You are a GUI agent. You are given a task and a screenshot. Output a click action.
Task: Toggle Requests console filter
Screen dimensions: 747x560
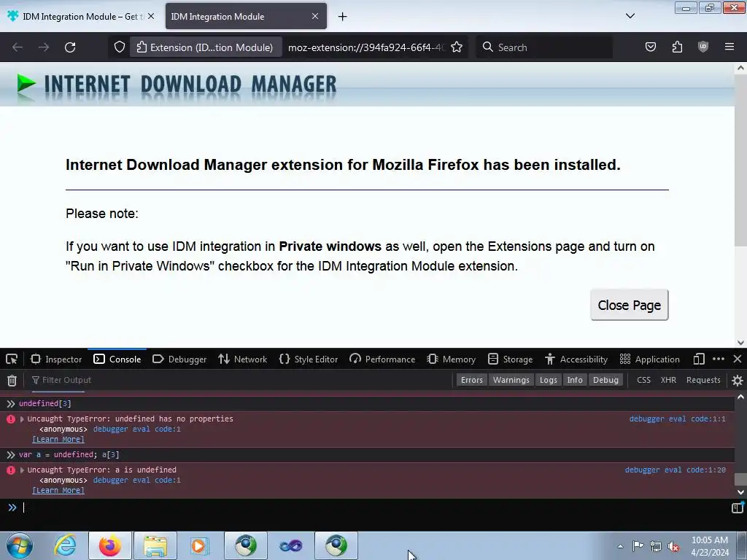pos(703,380)
